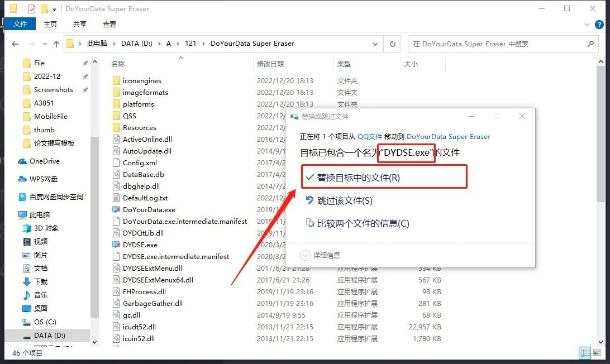The image size is (610, 364).
Task: Open the MobileFile quick access folder
Action: click(x=51, y=116)
